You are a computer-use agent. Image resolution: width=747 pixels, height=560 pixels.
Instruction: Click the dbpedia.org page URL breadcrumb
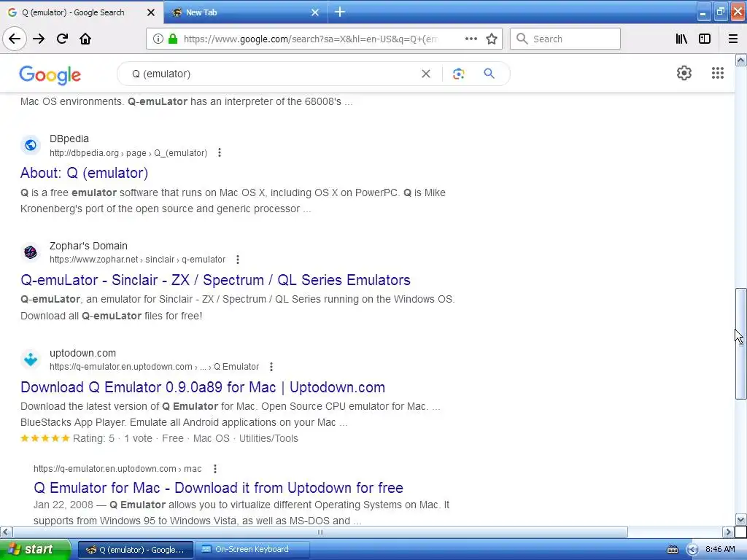128,153
